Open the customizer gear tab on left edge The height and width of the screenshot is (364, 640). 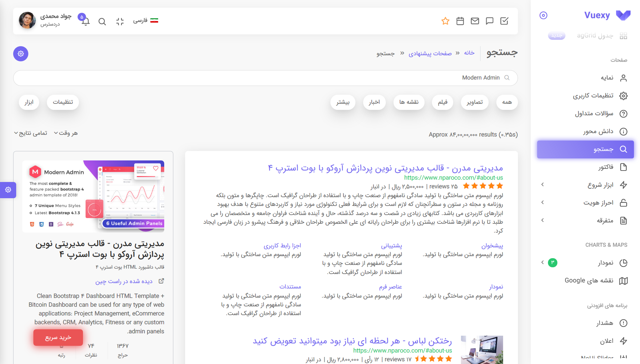[x=8, y=190]
